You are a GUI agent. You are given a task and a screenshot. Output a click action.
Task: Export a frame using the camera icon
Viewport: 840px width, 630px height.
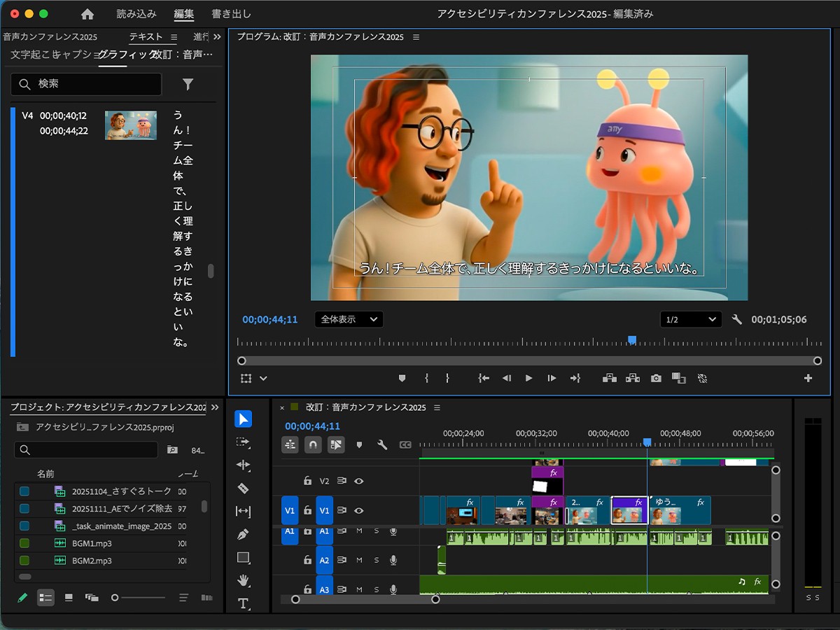click(656, 378)
